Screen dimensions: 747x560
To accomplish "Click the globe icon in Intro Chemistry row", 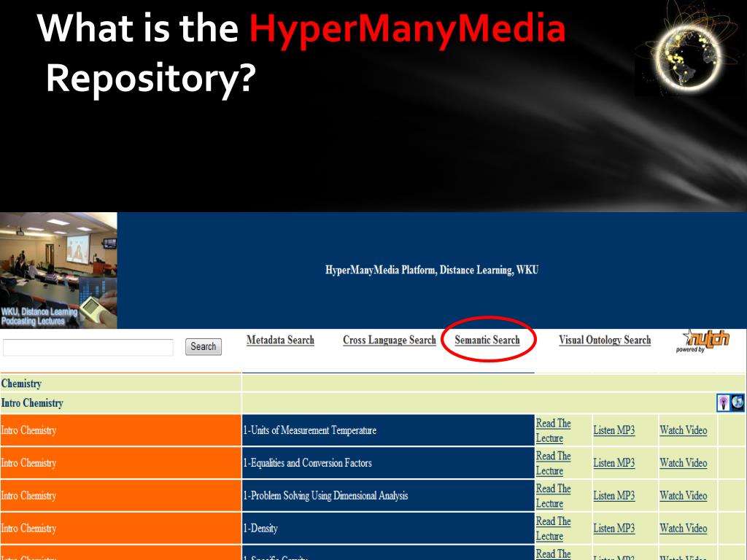I will pos(738,402).
